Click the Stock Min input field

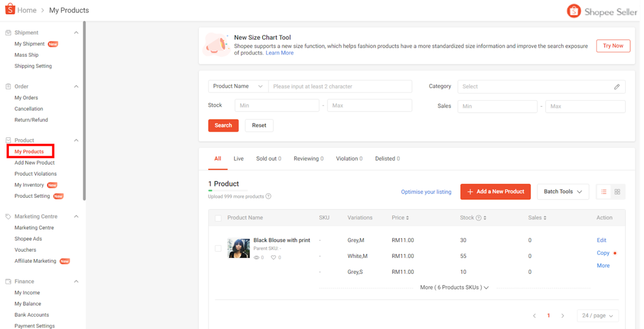[x=277, y=105]
